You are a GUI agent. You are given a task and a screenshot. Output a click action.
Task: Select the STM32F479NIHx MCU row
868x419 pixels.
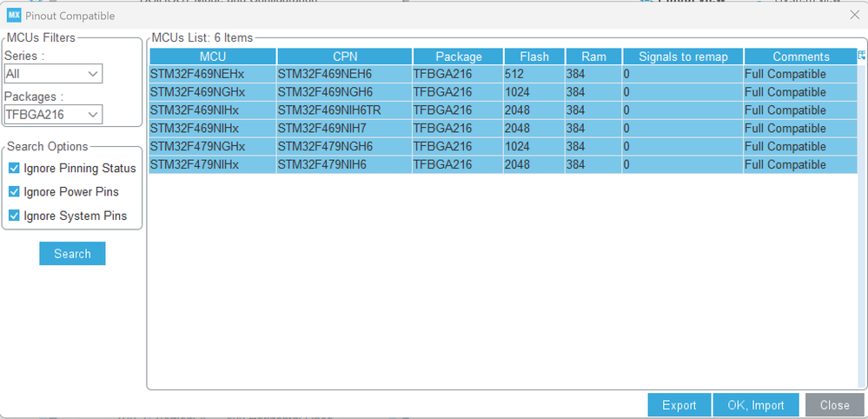point(503,164)
